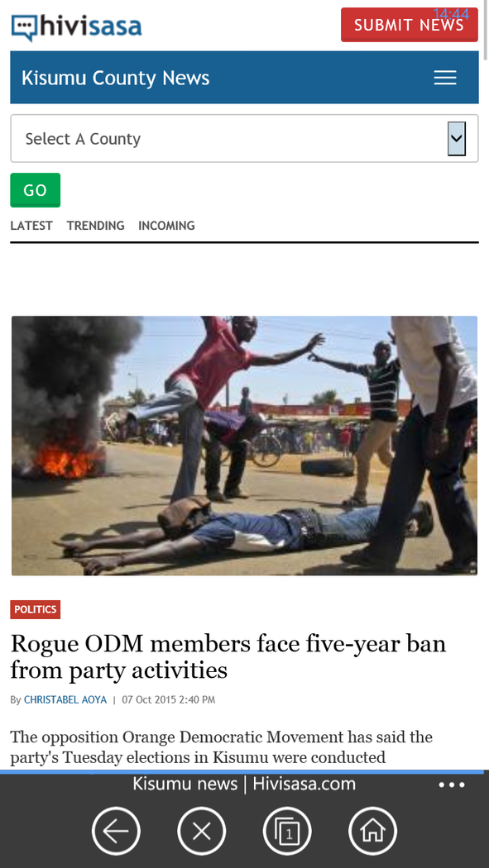
Task: Open the browser tabs switcher icon
Action: pos(287,831)
